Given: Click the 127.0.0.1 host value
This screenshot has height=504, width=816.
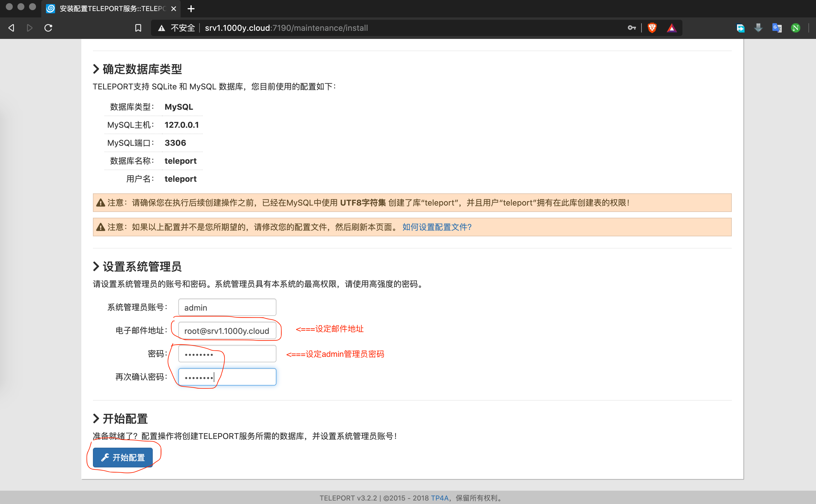Looking at the screenshot, I should (x=182, y=125).
